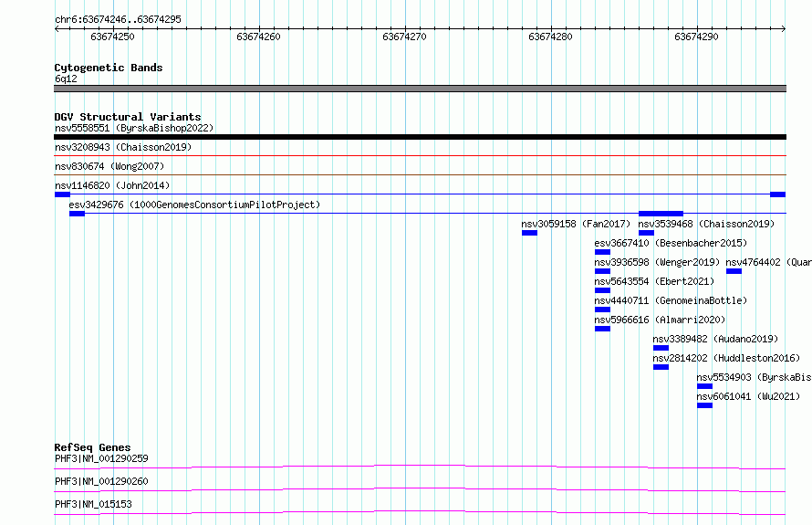Click the left blue block of esv3429676

(x=77, y=214)
